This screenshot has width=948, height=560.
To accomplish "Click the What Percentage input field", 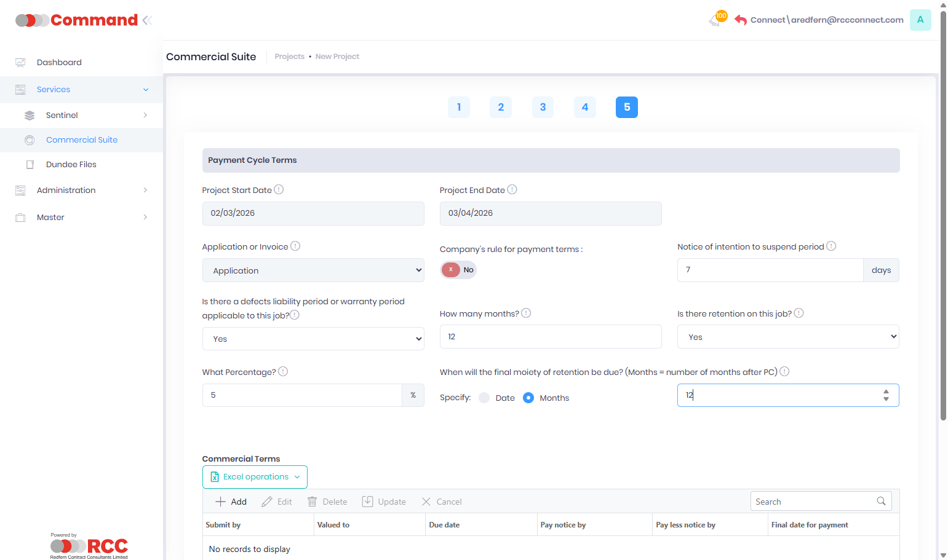I will point(302,395).
